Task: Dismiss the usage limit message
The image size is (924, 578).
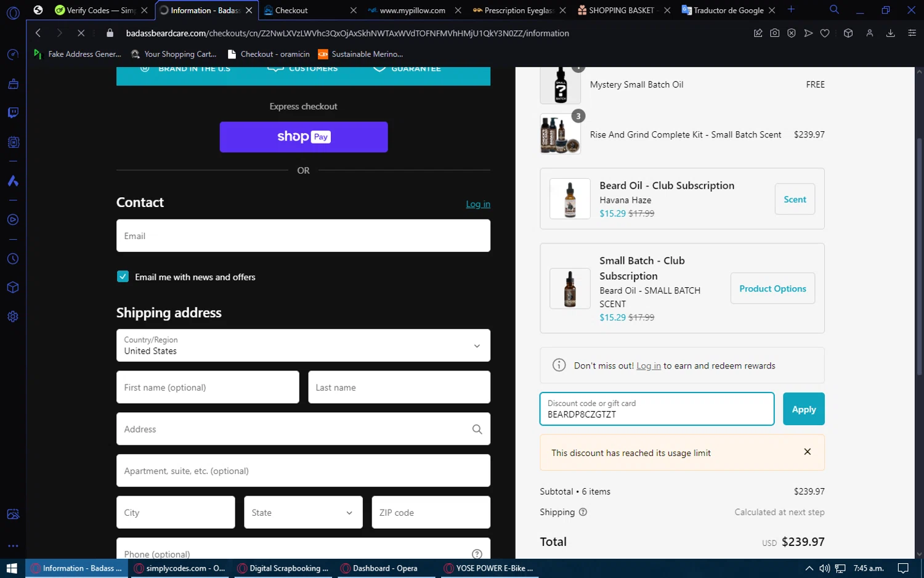Action: [808, 452]
